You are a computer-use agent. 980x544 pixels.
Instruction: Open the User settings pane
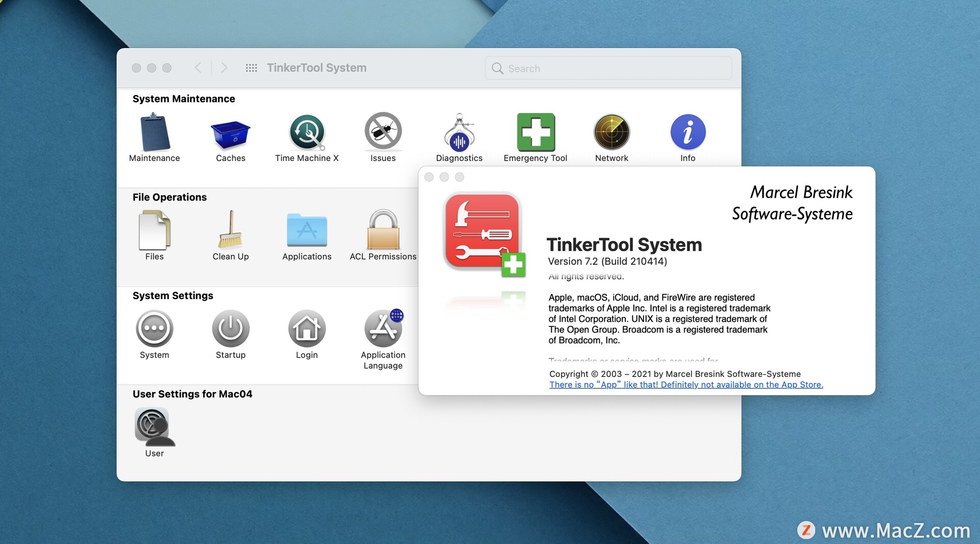(154, 432)
